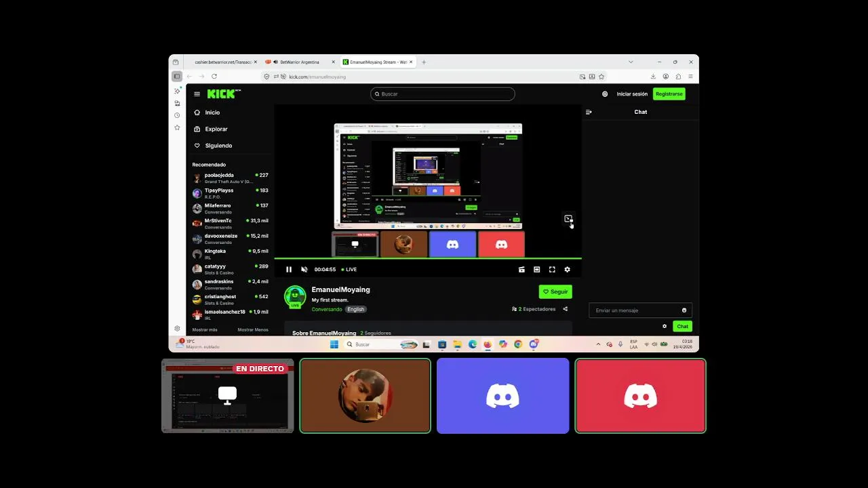Click the Windows taskbar search box
868x488 pixels.
click(382, 344)
